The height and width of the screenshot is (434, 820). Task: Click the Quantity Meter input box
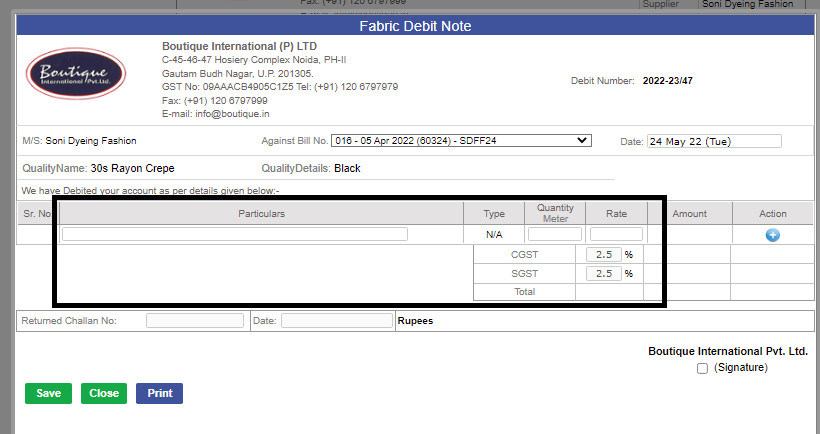tap(555, 234)
